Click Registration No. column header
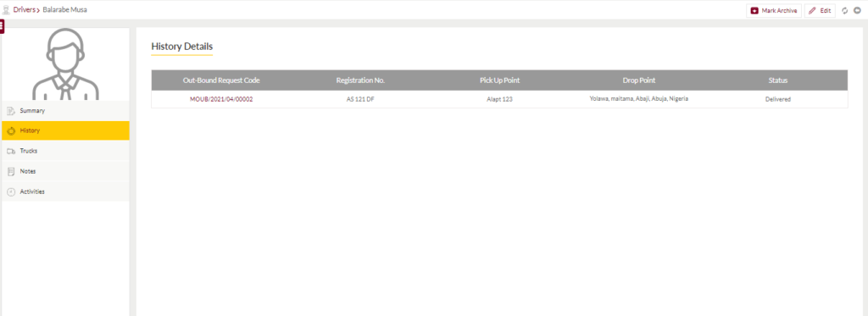Image resolution: width=868 pixels, height=316 pixels. pyautogui.click(x=360, y=80)
